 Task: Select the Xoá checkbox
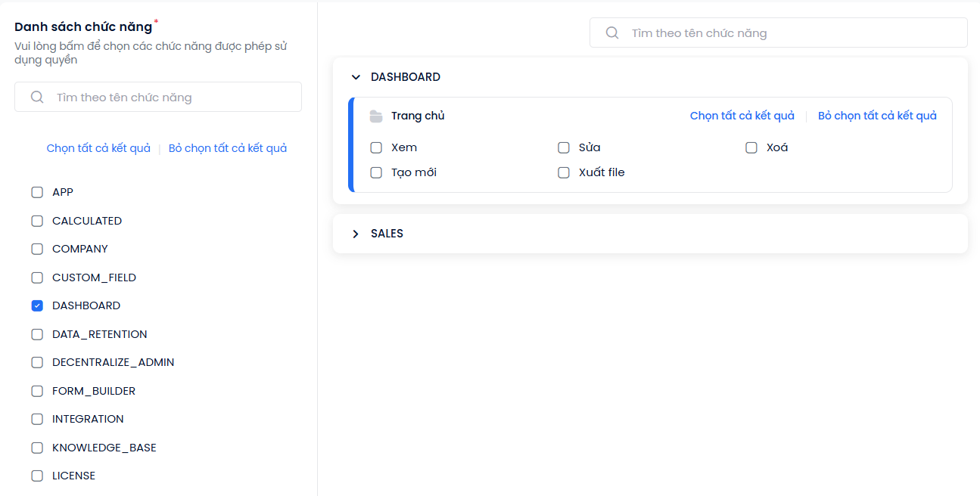point(751,148)
